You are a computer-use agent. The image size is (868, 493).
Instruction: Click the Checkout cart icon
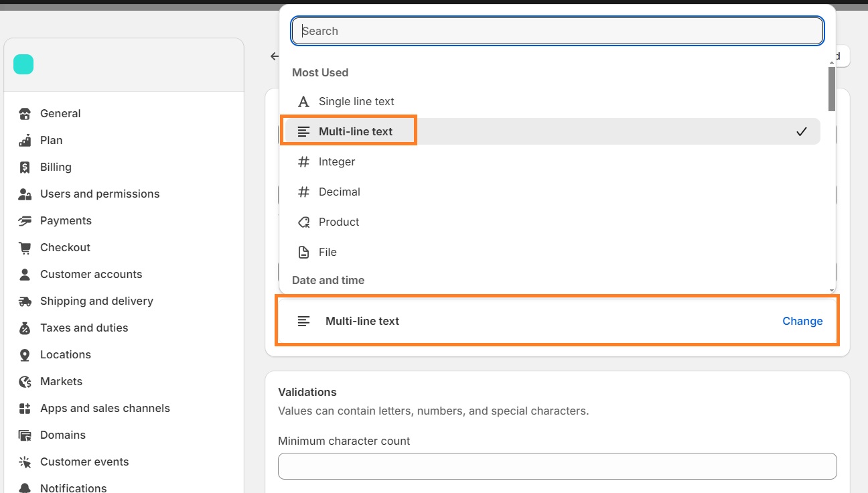pos(25,247)
